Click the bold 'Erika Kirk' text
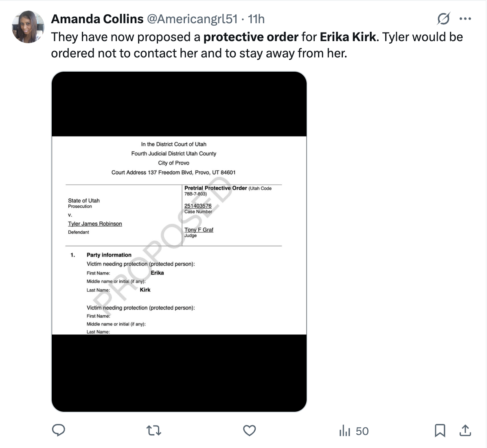This screenshot has width=487, height=448. coord(348,37)
